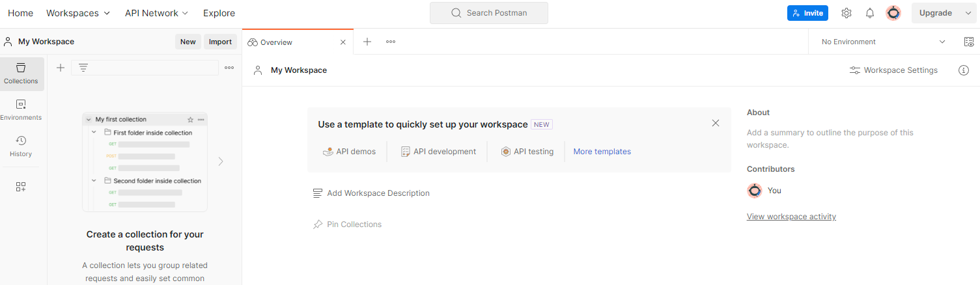Expand the API Network dropdown
The height and width of the screenshot is (285, 980).
(156, 13)
